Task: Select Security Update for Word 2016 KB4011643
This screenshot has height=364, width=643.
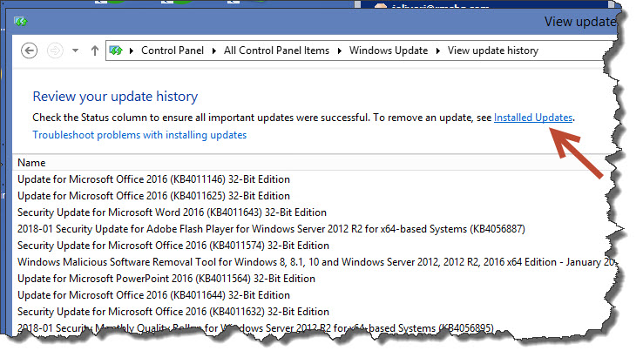Action: (172, 212)
